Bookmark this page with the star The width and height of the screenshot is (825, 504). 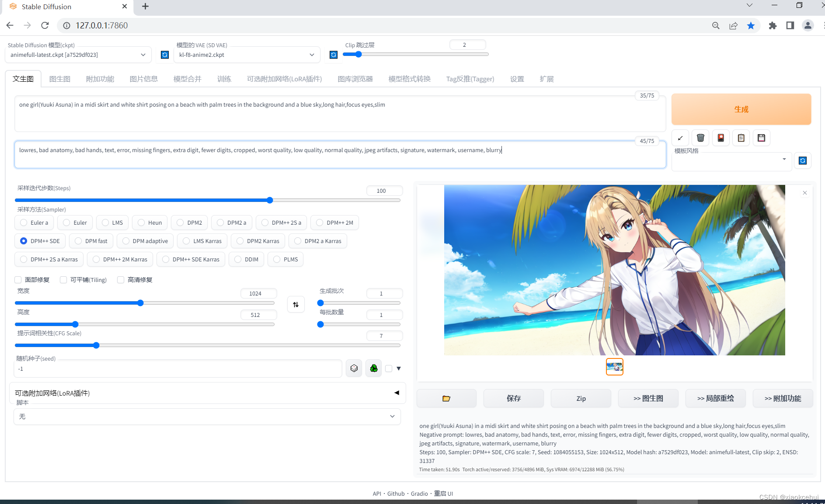click(751, 25)
